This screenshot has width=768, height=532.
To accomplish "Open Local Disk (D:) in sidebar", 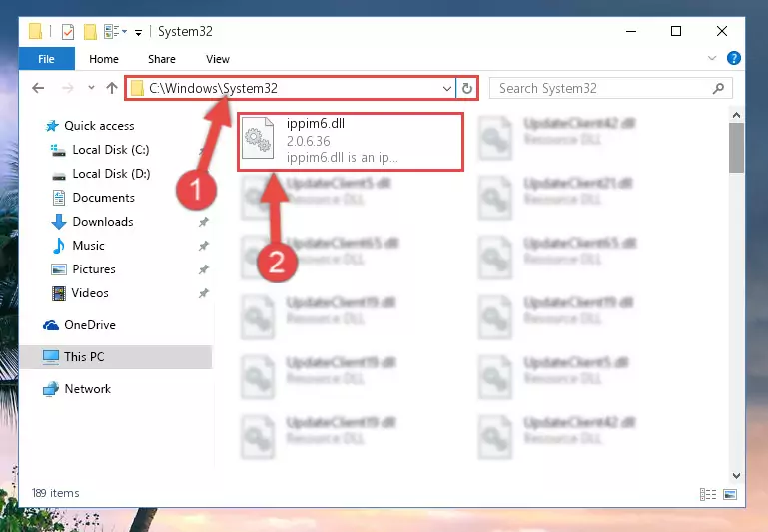I will [x=111, y=174].
